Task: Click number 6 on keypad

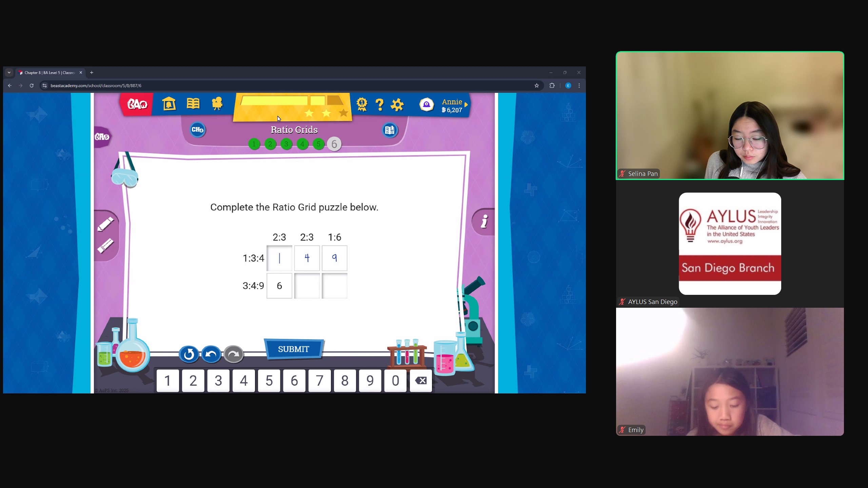Action: [294, 381]
